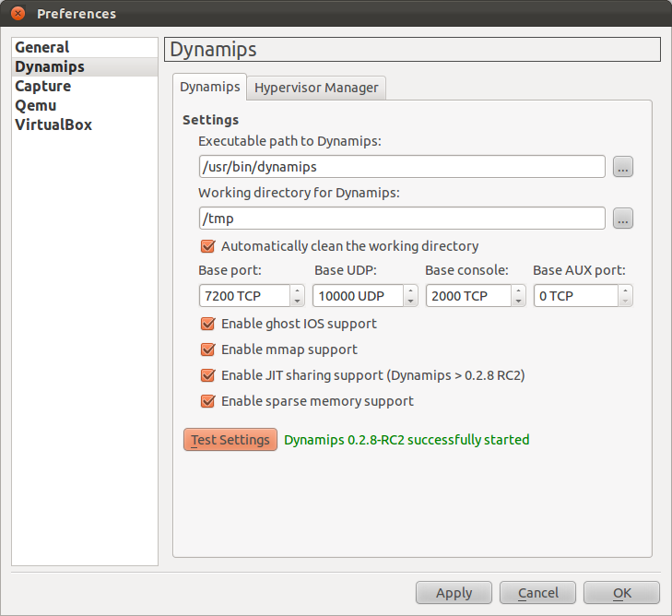This screenshot has height=616, width=672.
Task: Click the 'Base AUX port:' label
Action: click(579, 270)
